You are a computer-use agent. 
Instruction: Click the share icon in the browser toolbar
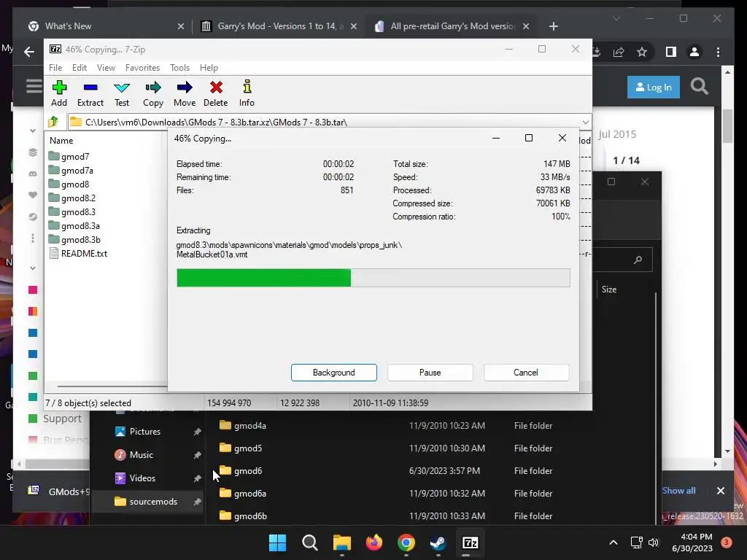619,52
